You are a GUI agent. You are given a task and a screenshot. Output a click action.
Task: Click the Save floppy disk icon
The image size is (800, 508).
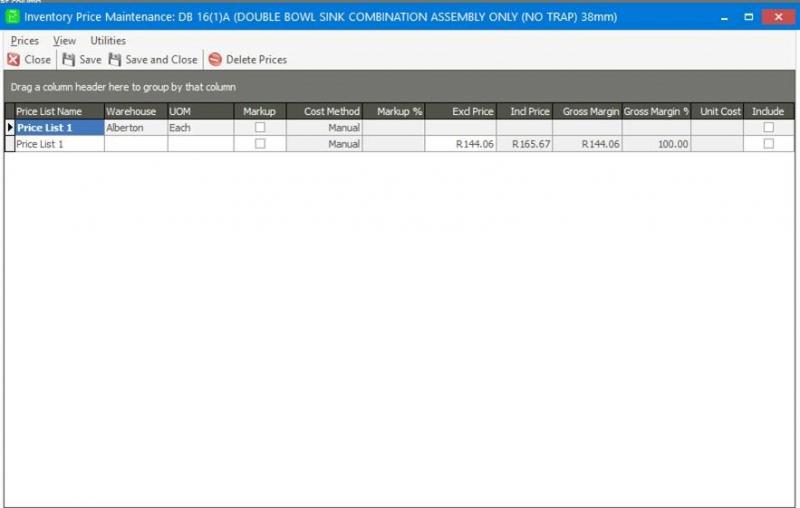point(68,60)
